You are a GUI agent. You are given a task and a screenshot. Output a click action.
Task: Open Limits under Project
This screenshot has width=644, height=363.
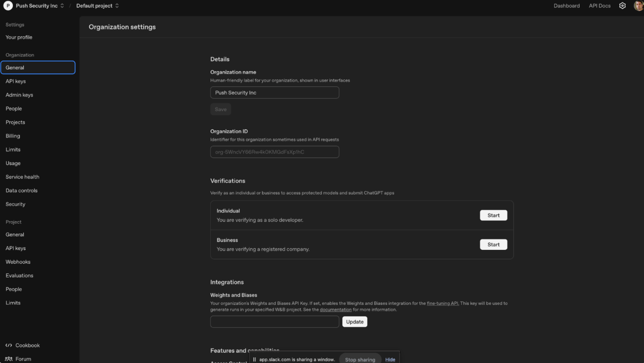(x=13, y=303)
